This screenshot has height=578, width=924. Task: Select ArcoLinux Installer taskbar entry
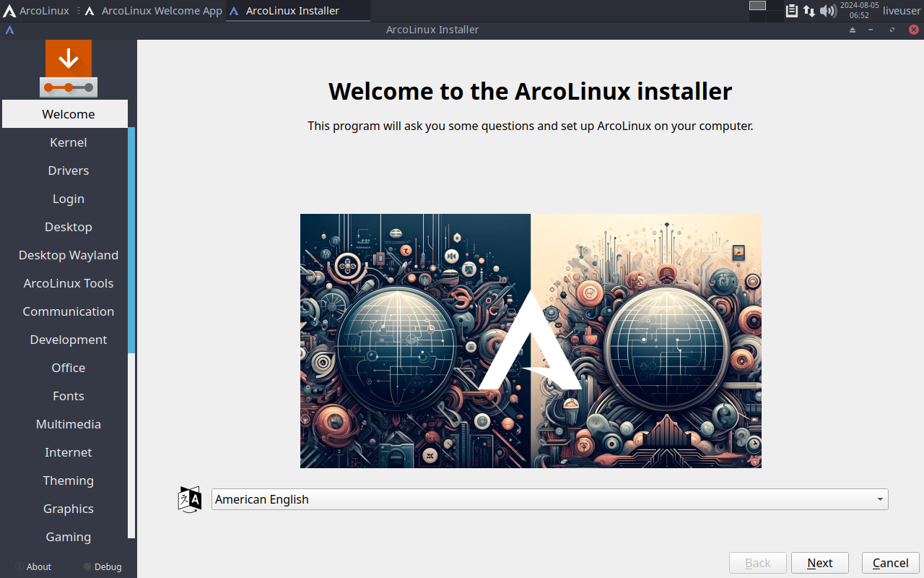(x=298, y=11)
